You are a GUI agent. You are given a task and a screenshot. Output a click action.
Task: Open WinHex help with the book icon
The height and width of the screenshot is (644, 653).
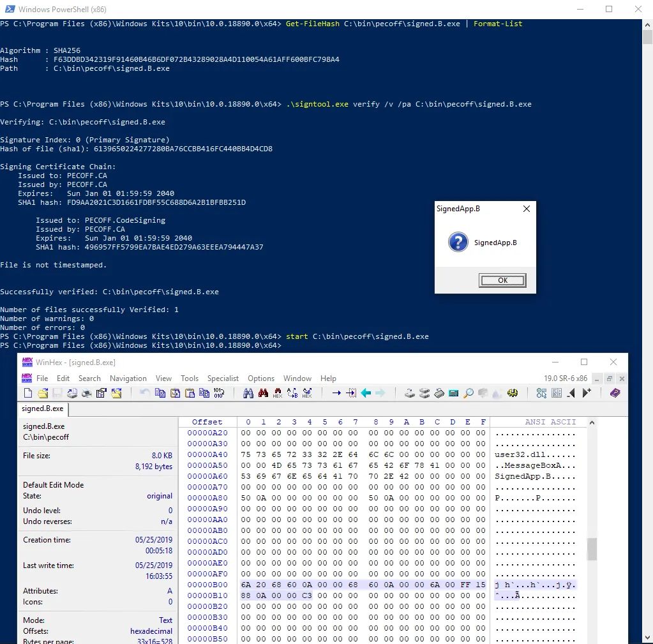(x=615, y=393)
